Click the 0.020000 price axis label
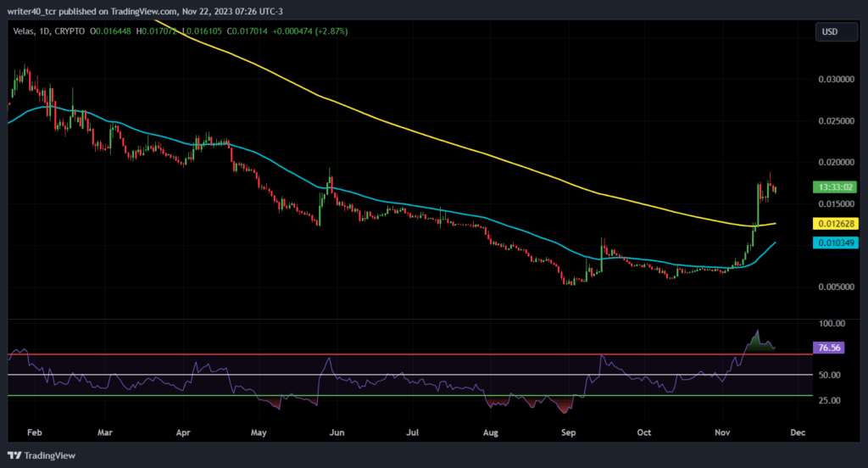Image resolution: width=868 pixels, height=468 pixels. point(836,162)
